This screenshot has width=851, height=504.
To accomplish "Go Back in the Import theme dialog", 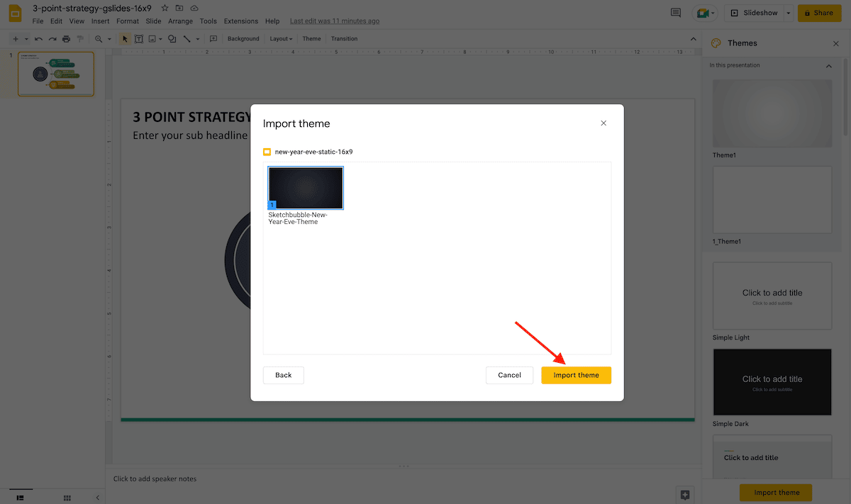I will point(283,375).
